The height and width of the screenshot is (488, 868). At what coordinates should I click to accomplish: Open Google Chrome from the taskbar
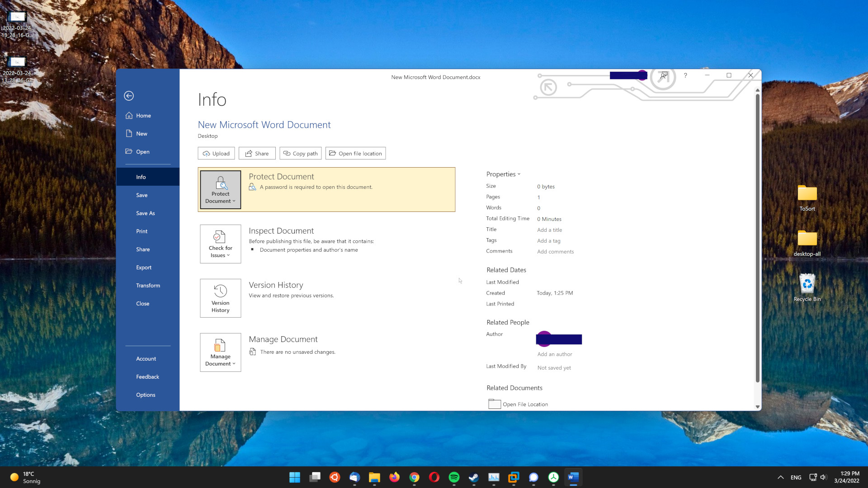click(414, 477)
